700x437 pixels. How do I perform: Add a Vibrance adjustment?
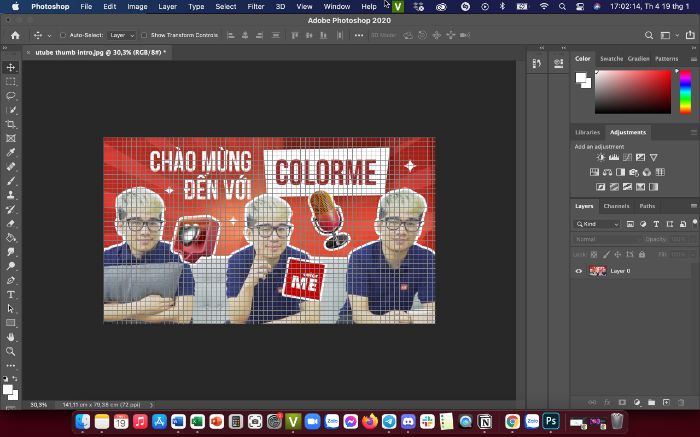[654, 157]
